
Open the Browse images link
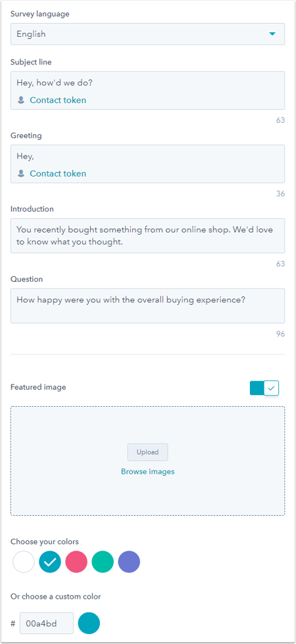tap(147, 472)
